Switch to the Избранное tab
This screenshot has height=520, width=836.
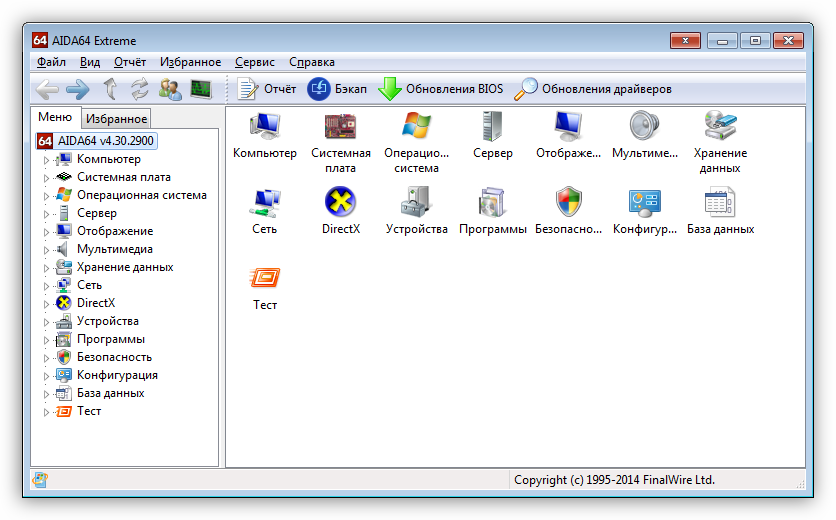(115, 119)
